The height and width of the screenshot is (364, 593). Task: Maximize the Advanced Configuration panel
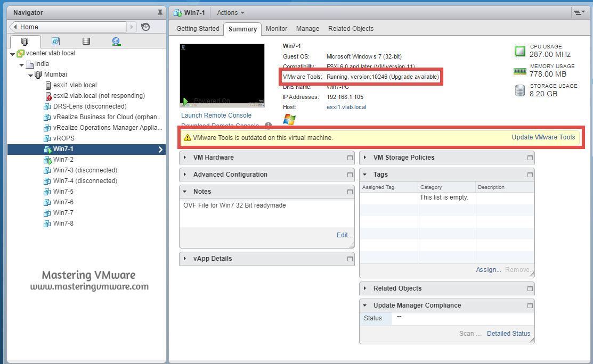(350, 175)
